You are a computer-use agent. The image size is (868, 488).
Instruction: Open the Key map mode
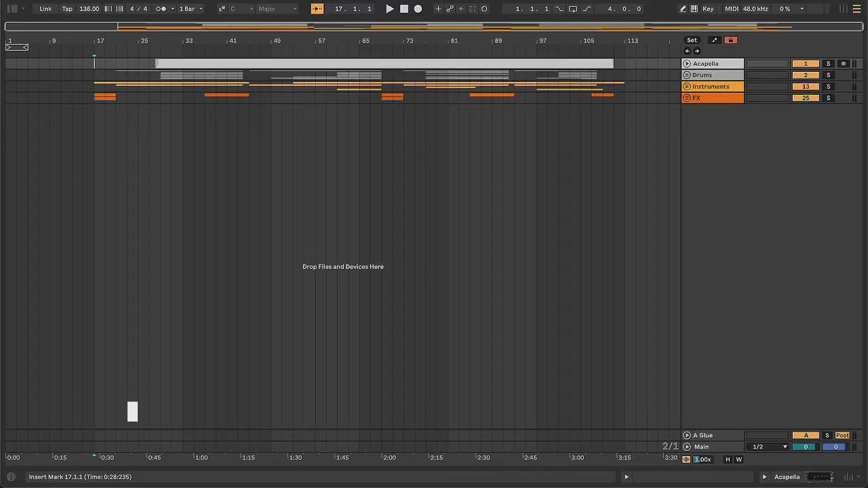click(708, 9)
